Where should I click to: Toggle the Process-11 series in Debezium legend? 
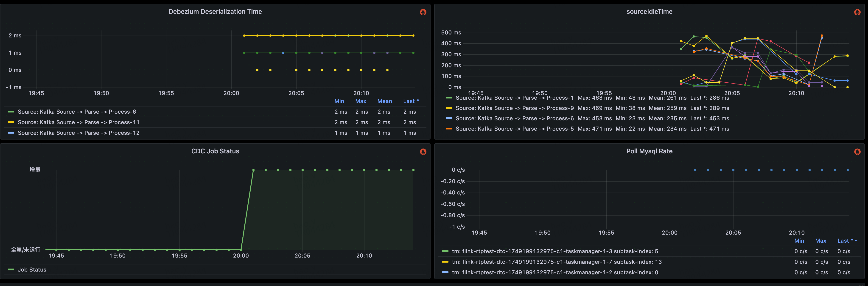point(78,122)
